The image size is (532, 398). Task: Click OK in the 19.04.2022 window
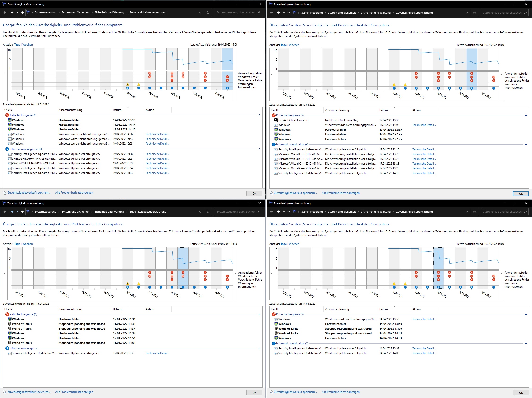click(254, 194)
